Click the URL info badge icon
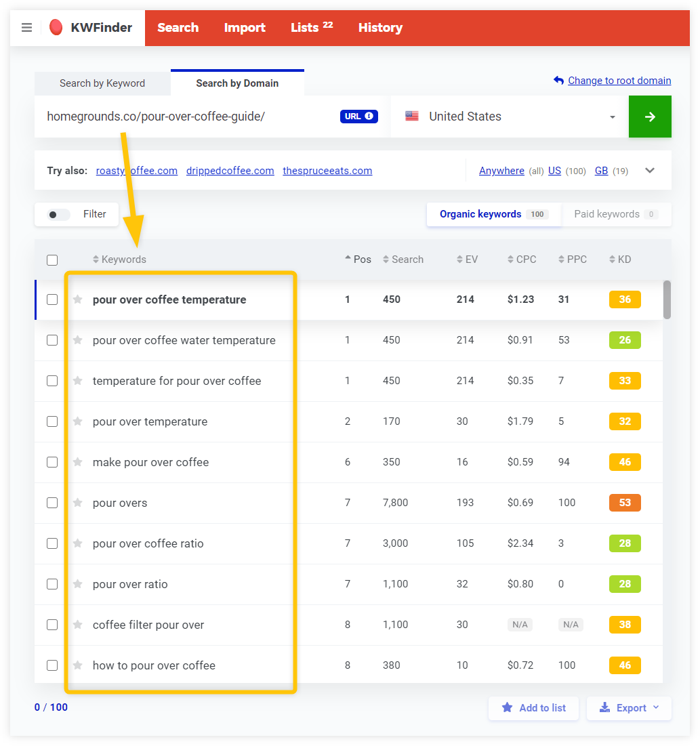The height and width of the screenshot is (746, 700). (358, 116)
